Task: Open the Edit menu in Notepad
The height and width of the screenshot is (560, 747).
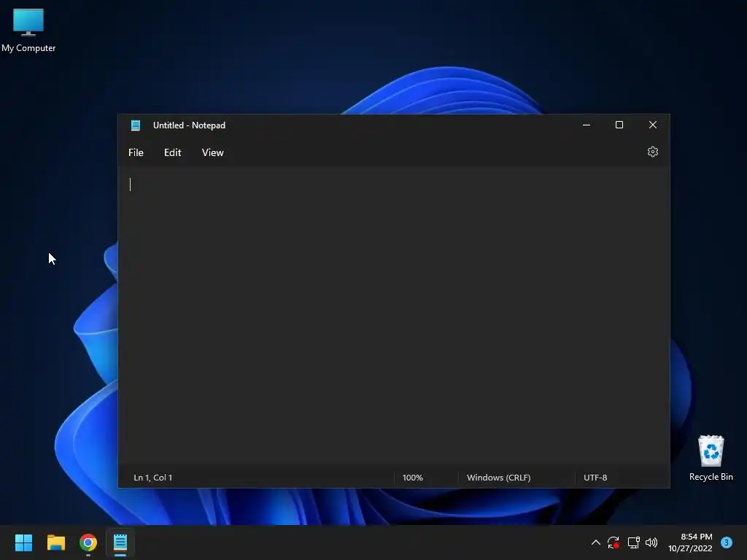Action: click(172, 152)
